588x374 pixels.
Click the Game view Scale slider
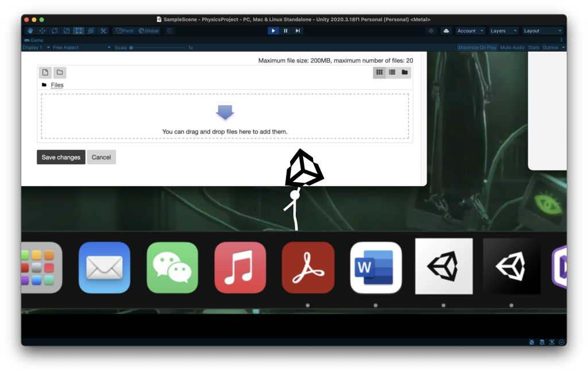(158, 48)
